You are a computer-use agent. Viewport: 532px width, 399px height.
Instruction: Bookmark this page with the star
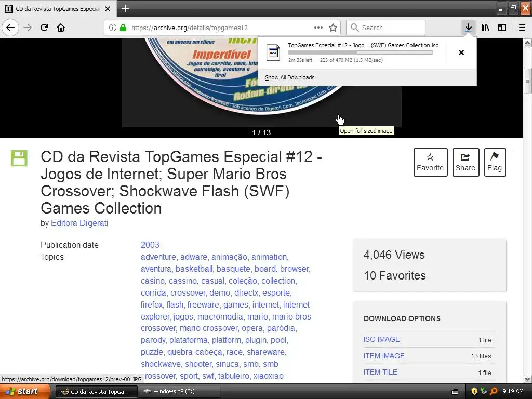tap(333, 28)
